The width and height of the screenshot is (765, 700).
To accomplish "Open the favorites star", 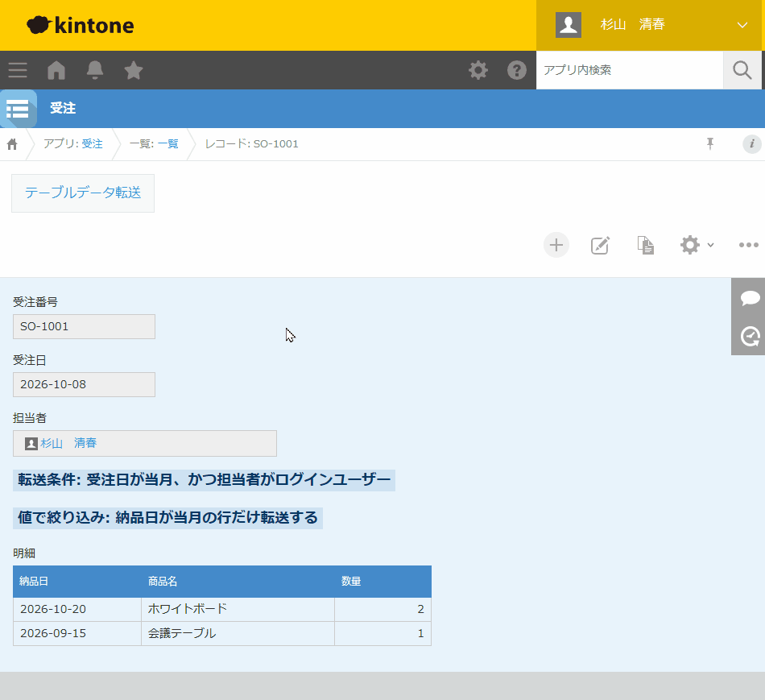I will (x=133, y=70).
